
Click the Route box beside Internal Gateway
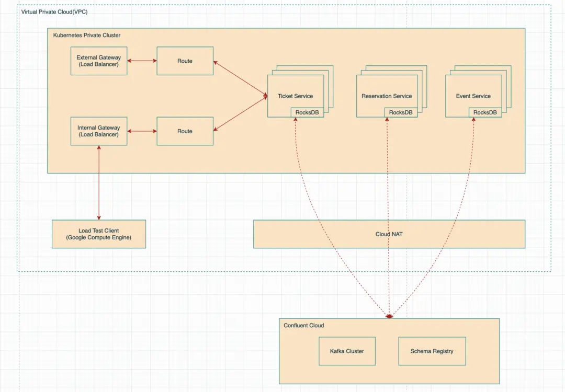point(185,131)
